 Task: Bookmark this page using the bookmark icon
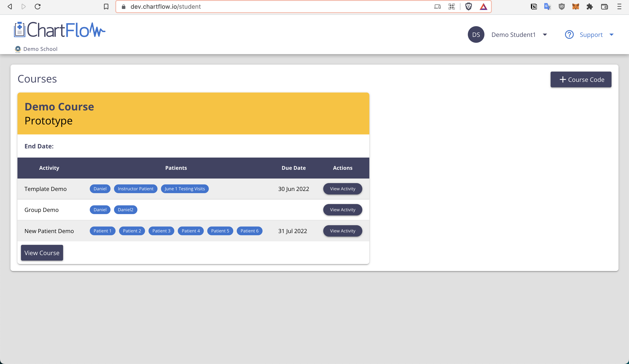coord(106,7)
